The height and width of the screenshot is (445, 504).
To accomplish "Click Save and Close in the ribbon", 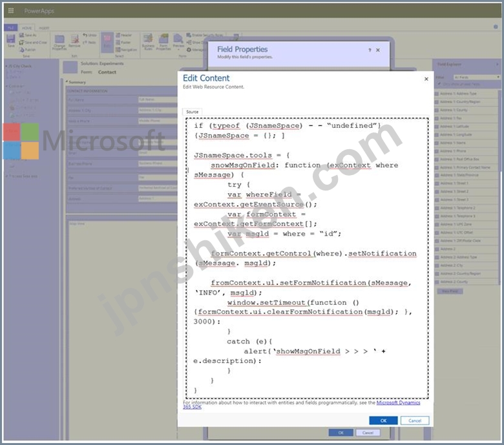I will (x=33, y=42).
